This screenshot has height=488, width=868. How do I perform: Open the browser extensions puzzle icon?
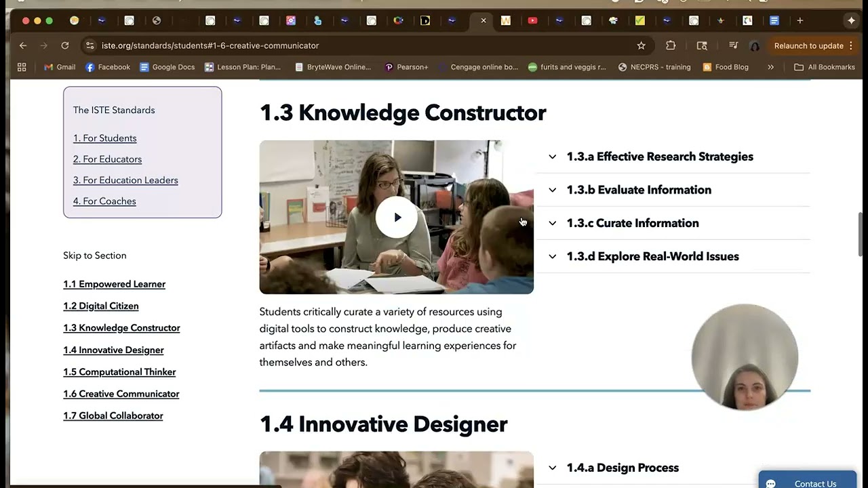tap(671, 45)
